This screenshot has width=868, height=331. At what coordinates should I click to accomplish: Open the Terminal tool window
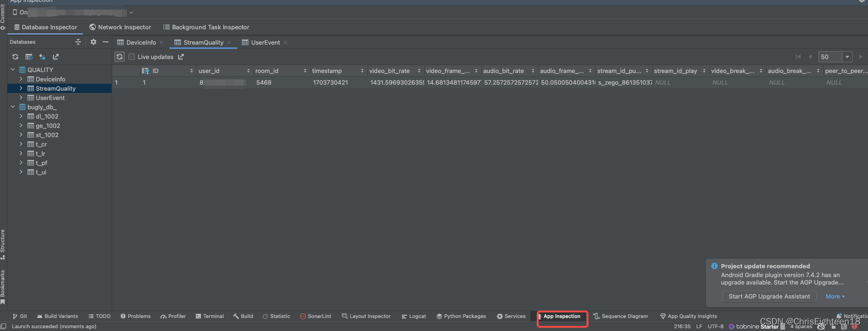(210, 316)
